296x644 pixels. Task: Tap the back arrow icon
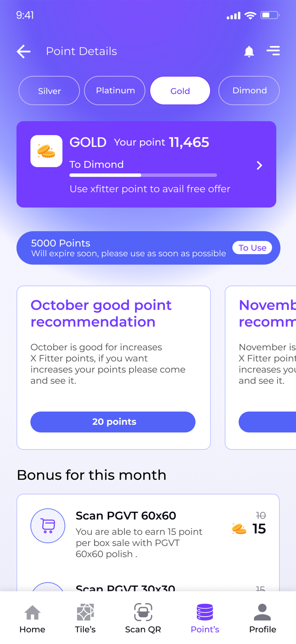click(x=24, y=51)
